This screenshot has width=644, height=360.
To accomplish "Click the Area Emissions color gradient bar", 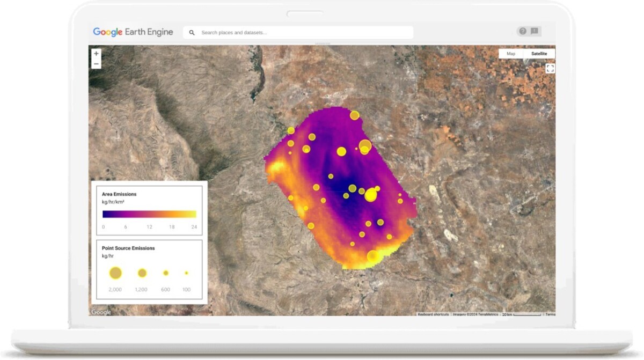I will pos(150,214).
